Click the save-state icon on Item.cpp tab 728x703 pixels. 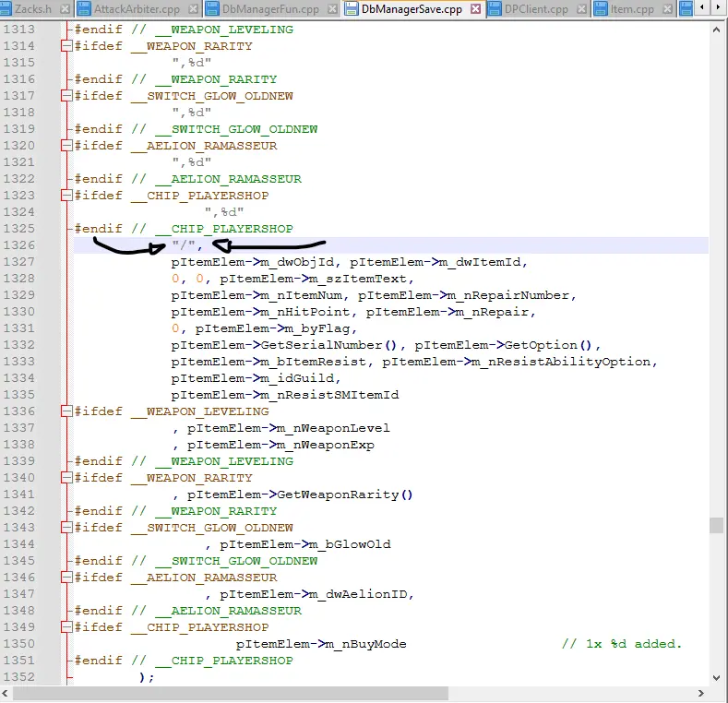(x=601, y=9)
